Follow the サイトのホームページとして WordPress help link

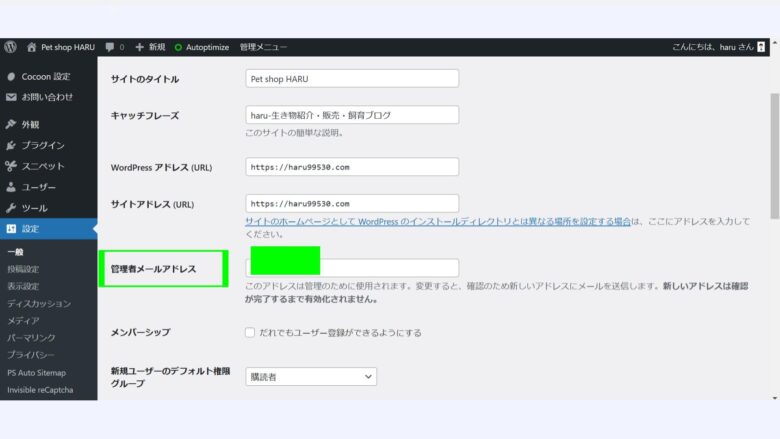coord(438,221)
